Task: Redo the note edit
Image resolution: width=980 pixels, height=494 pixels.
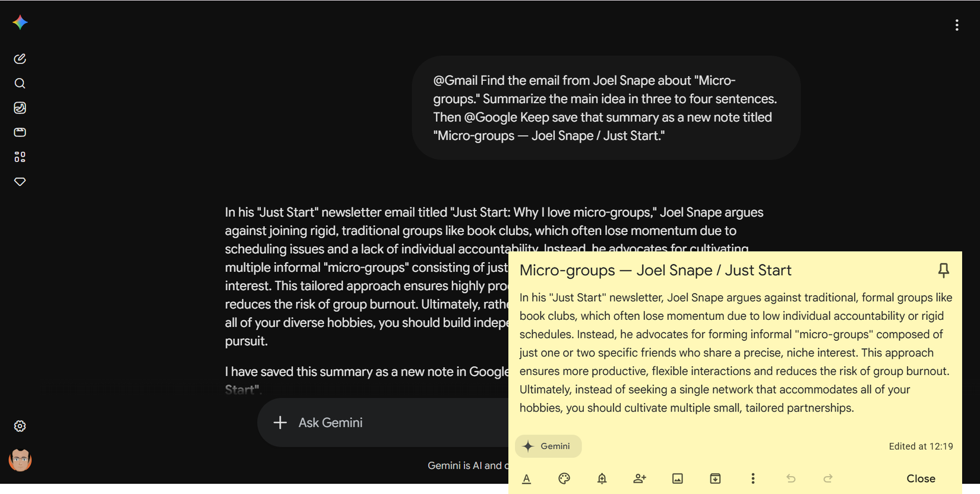Action: pos(828,479)
